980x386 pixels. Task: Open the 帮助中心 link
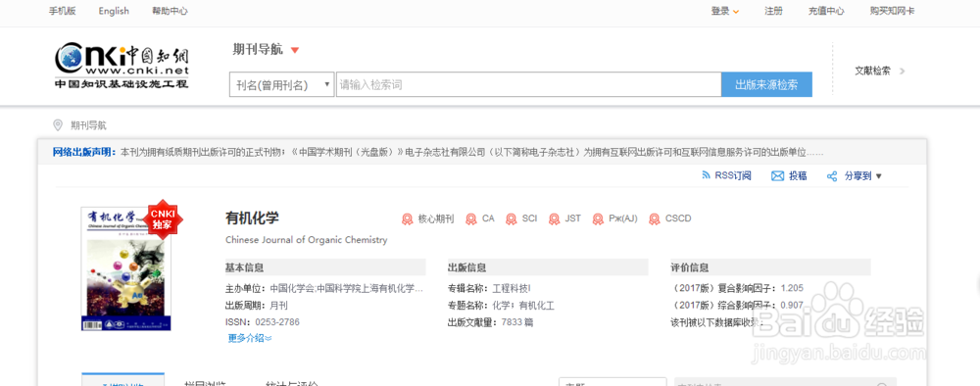coord(170,11)
